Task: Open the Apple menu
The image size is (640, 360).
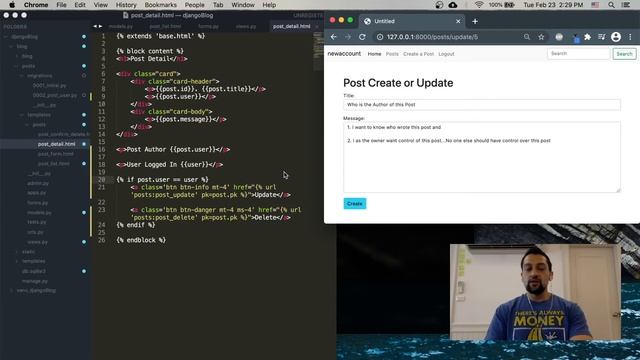Action: click(x=12, y=5)
